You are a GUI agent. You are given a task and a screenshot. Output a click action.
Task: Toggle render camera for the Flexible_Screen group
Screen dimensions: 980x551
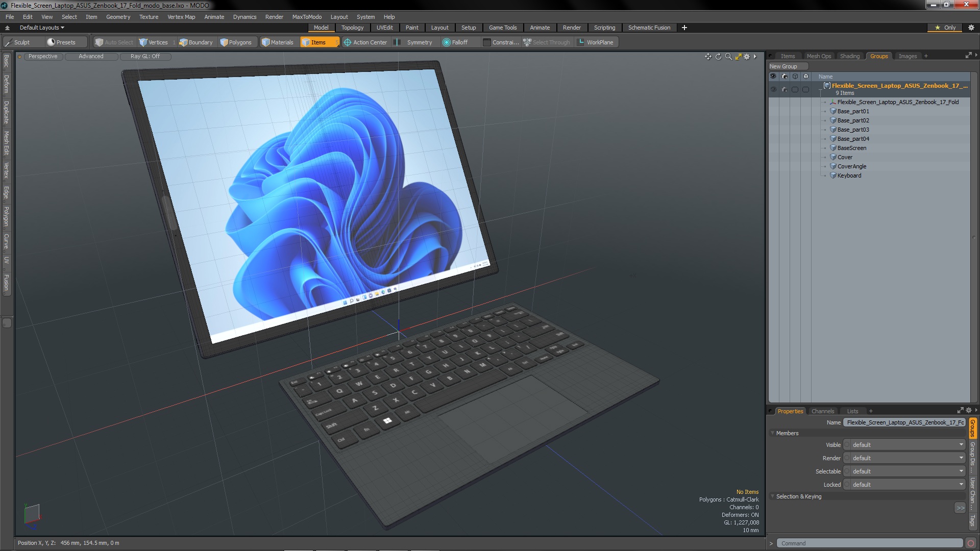pos(785,89)
